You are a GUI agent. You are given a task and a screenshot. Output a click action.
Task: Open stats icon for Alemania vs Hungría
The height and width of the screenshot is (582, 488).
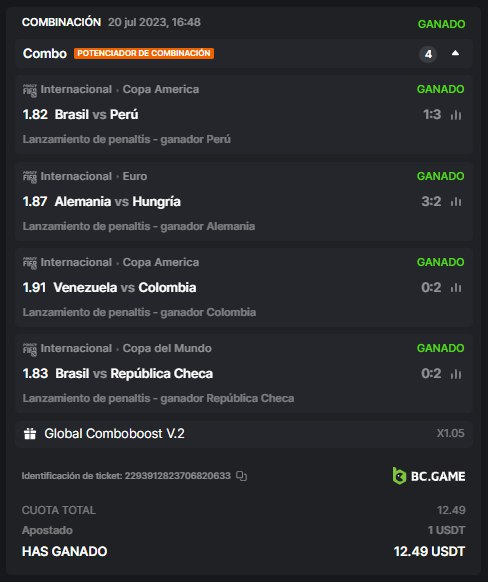click(x=456, y=202)
